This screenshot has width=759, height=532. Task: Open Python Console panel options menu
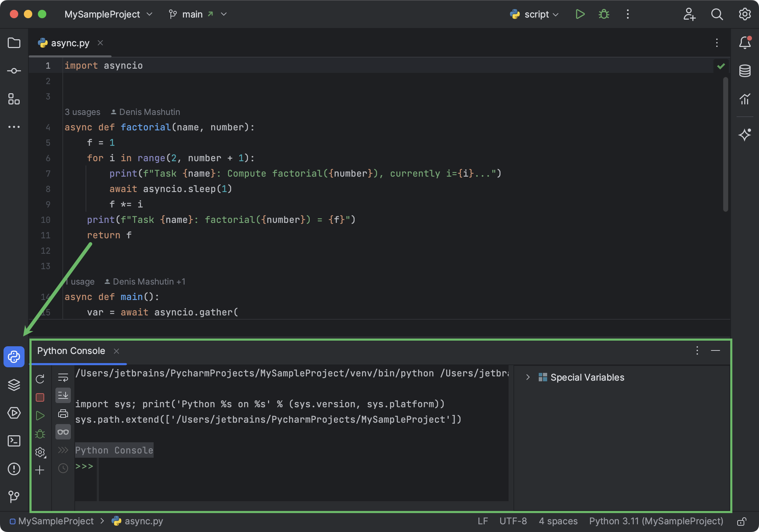(x=697, y=350)
